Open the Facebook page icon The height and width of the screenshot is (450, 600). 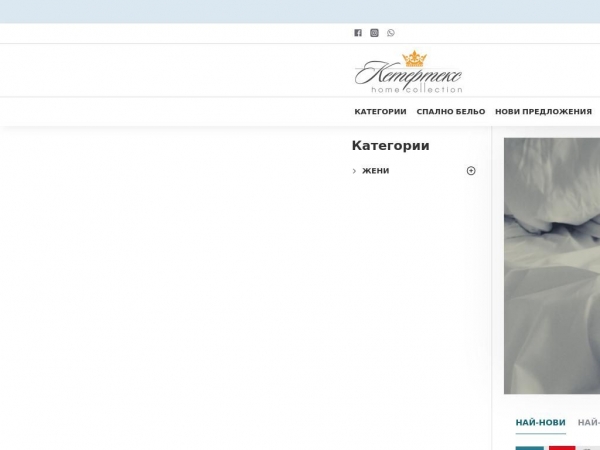click(x=358, y=33)
